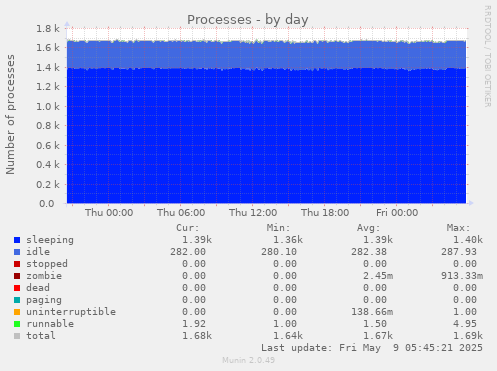
Task: Click the zombie legend color swatch
Action: click(x=17, y=276)
